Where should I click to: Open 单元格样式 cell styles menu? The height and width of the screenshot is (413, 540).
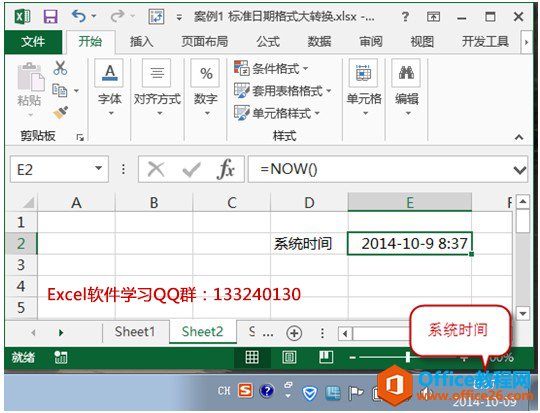277,113
